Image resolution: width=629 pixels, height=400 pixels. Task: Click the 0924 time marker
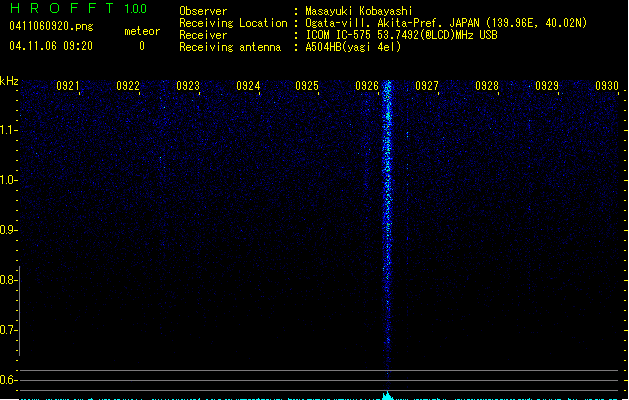[x=248, y=86]
